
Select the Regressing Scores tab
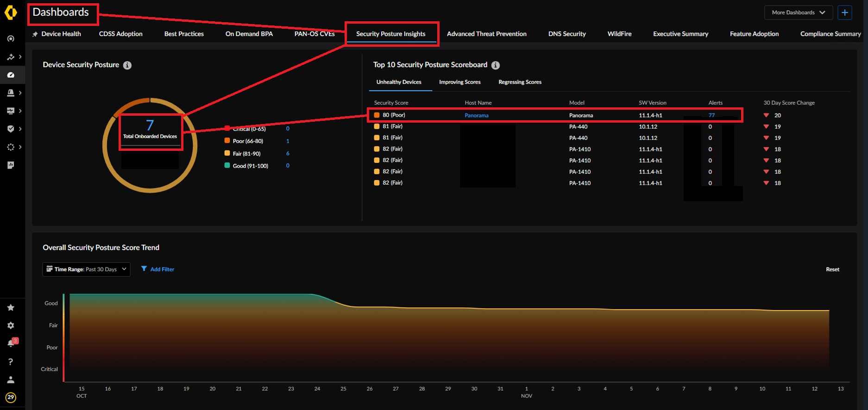520,82
